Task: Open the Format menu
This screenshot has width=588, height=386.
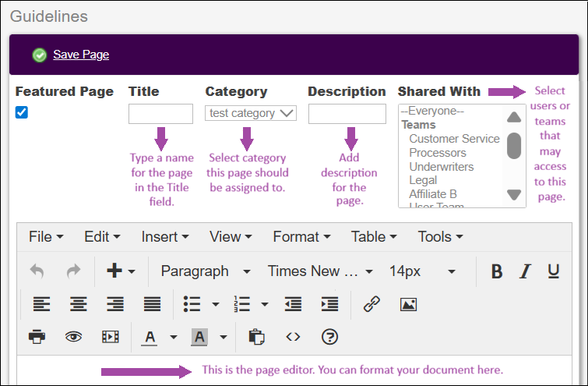Action: click(302, 237)
